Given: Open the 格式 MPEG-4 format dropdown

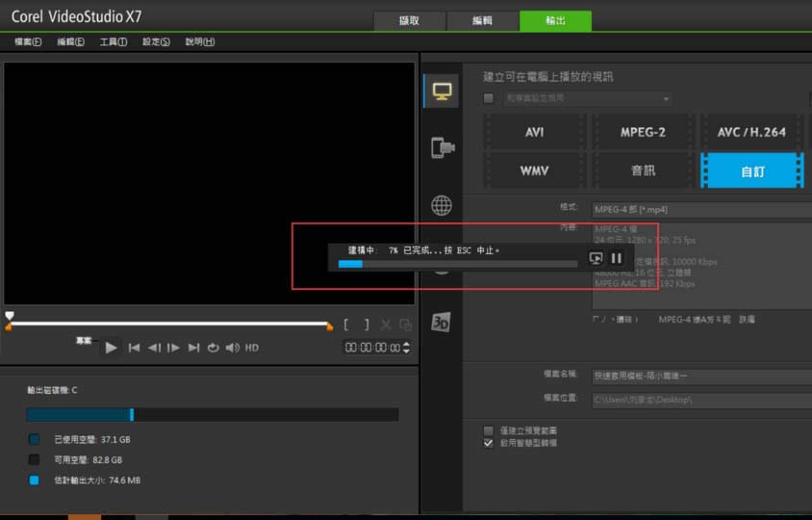Looking at the screenshot, I should coord(700,209).
